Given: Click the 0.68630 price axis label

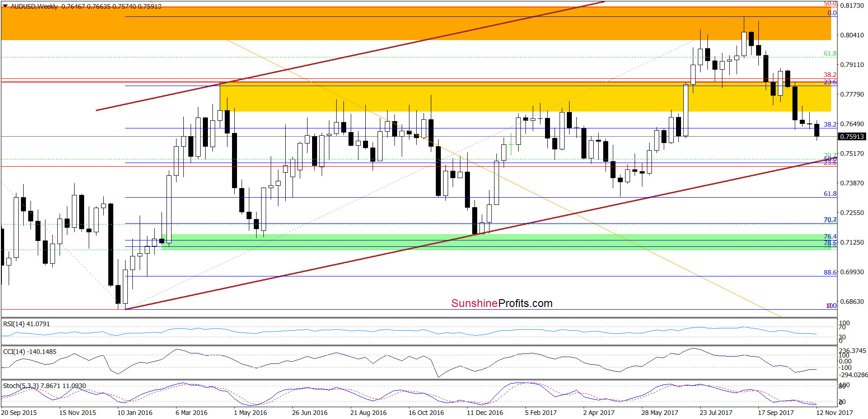Looking at the screenshot, I should pyautogui.click(x=852, y=301).
